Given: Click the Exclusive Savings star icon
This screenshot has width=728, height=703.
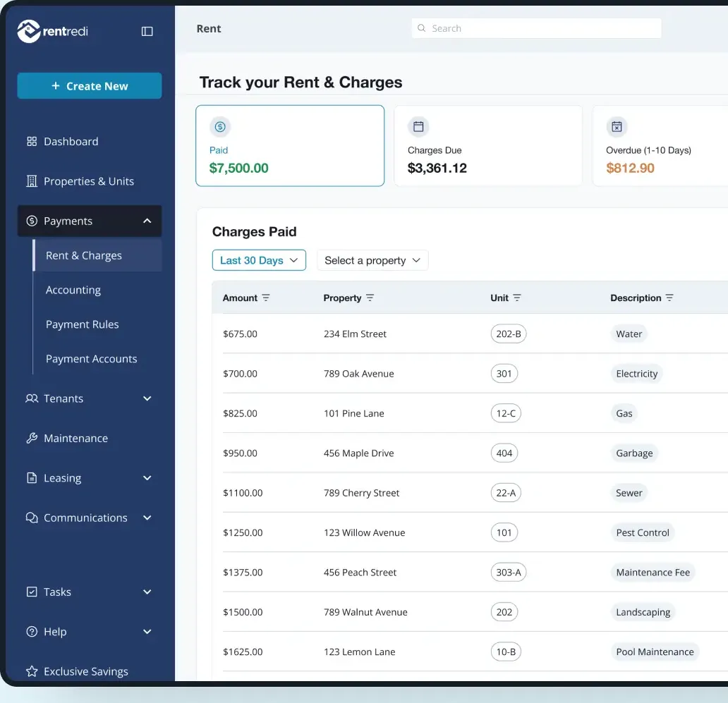Looking at the screenshot, I should 32,671.
